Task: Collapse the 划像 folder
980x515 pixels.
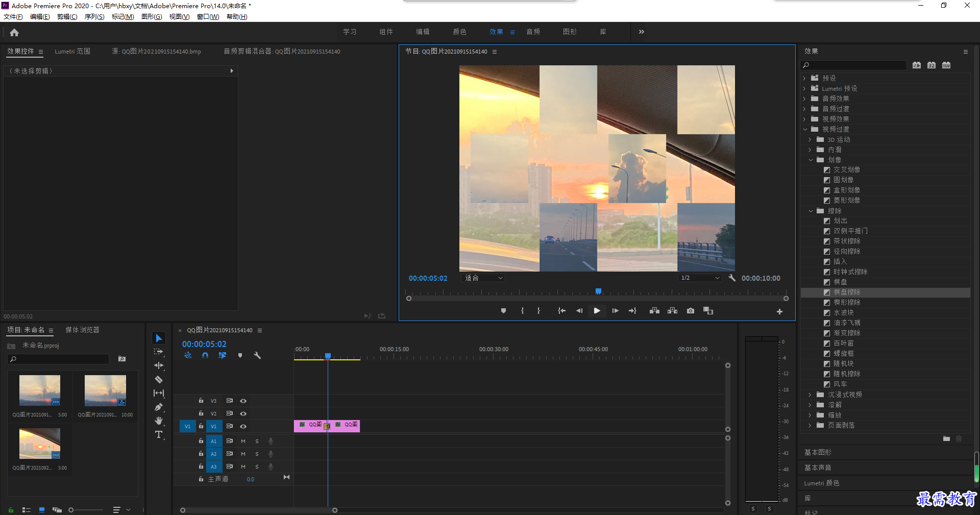Action: tap(811, 160)
